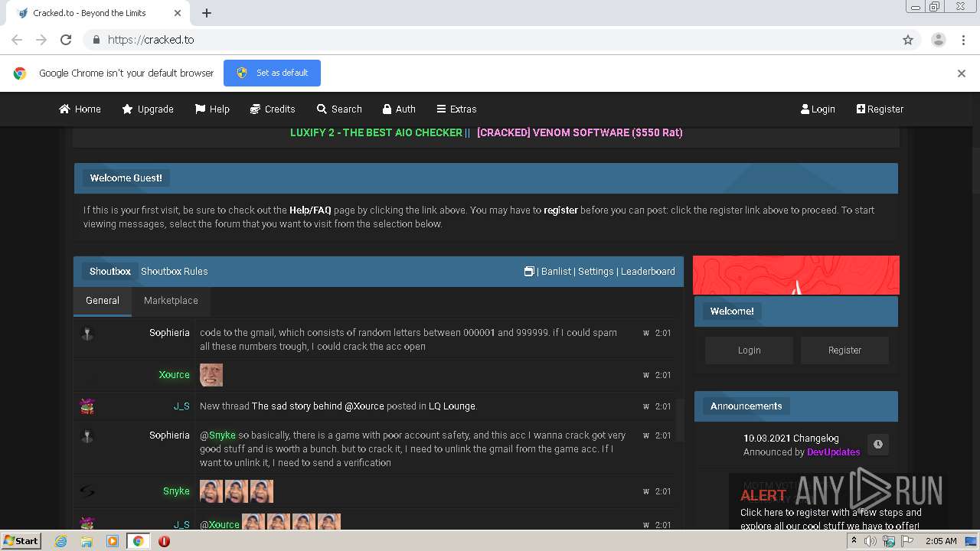The width and height of the screenshot is (980, 551).
Task: Open the 10.03.2021 Changelog announcement
Action: click(791, 438)
